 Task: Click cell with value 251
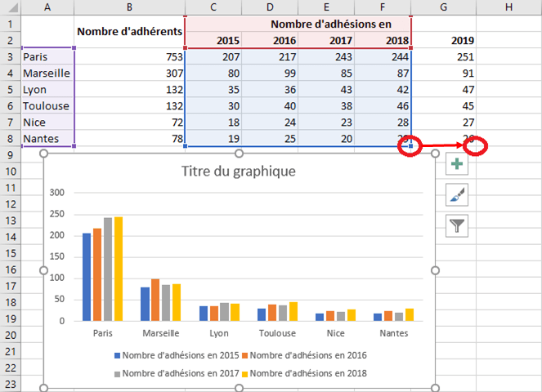coord(443,56)
